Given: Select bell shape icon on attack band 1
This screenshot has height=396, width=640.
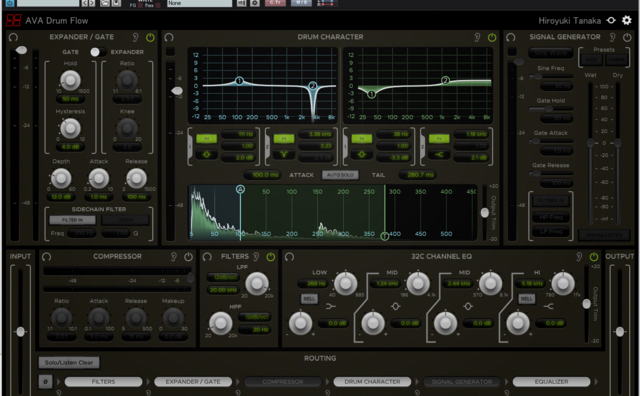Looking at the screenshot, I should coord(207,155).
